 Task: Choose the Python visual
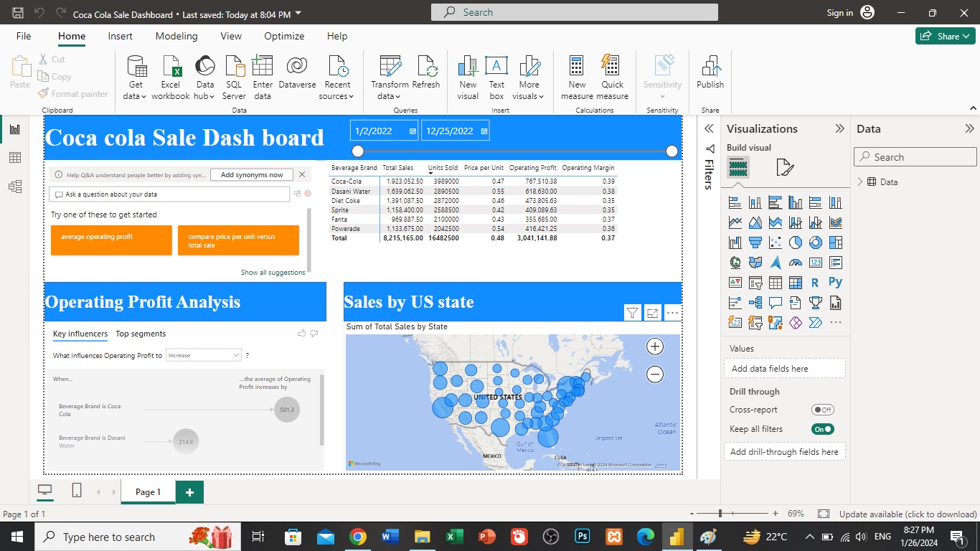[836, 283]
